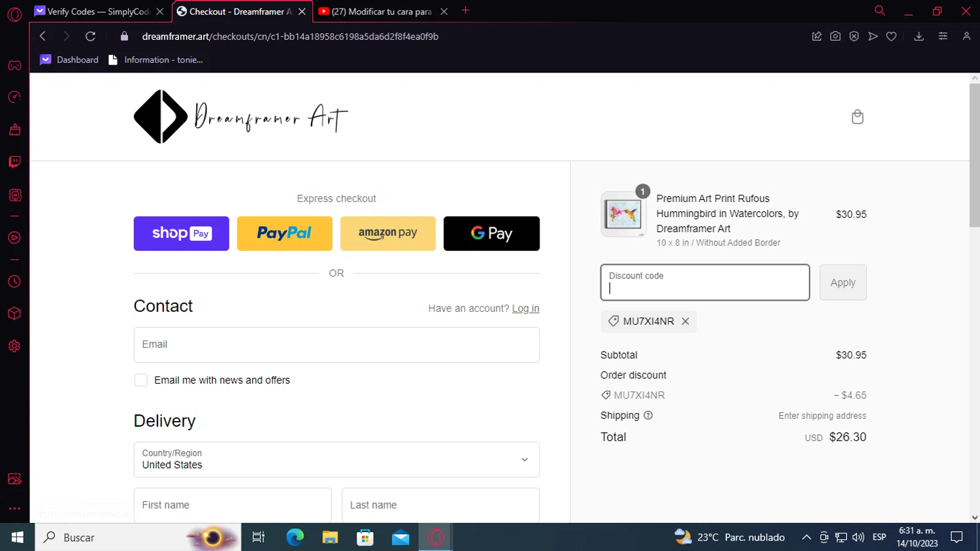The image size is (980, 551).
Task: Open the player icon in Opera sidebar
Action: coord(14,238)
